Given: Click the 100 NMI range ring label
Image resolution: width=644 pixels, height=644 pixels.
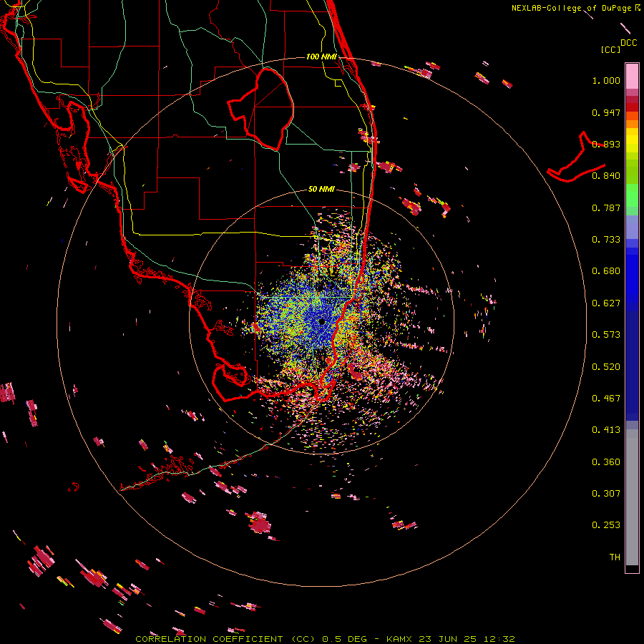Looking at the screenshot, I should [321, 57].
